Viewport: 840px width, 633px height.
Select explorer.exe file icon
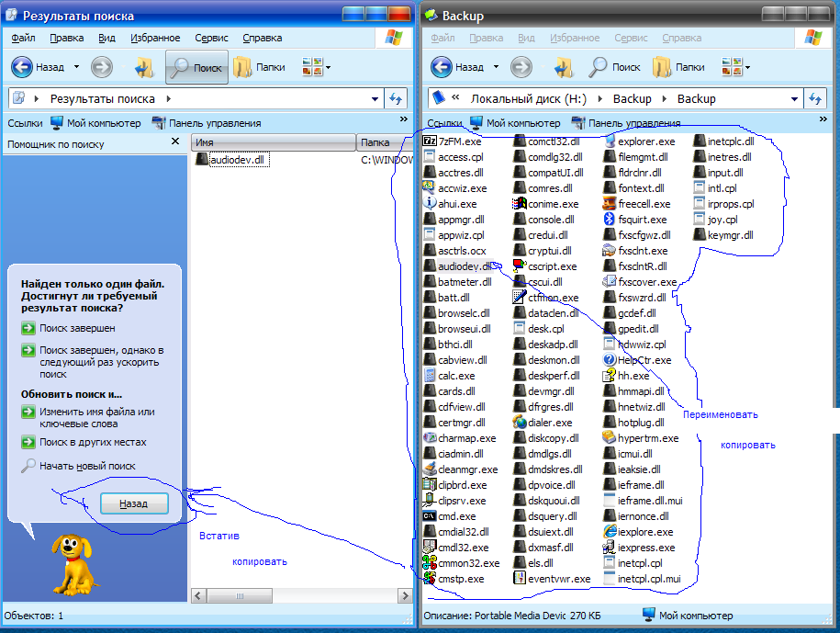tap(609, 141)
